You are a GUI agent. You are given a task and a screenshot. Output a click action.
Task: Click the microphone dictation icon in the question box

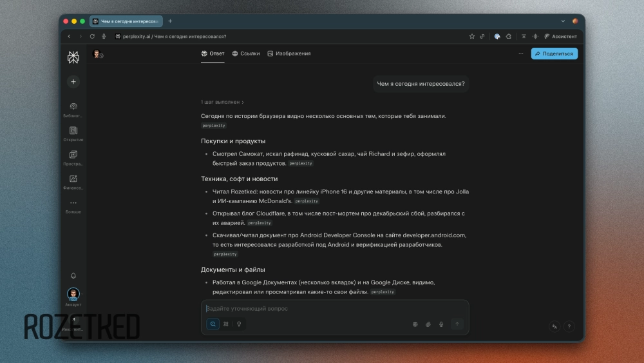click(x=441, y=324)
